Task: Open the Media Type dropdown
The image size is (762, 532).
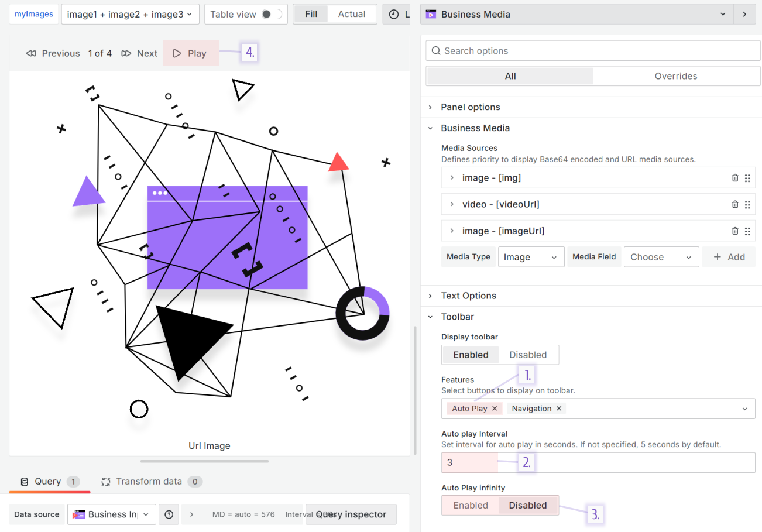Action: (x=531, y=257)
